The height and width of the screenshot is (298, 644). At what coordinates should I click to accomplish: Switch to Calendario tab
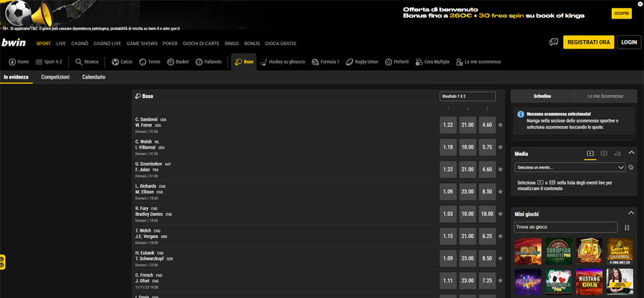94,77
